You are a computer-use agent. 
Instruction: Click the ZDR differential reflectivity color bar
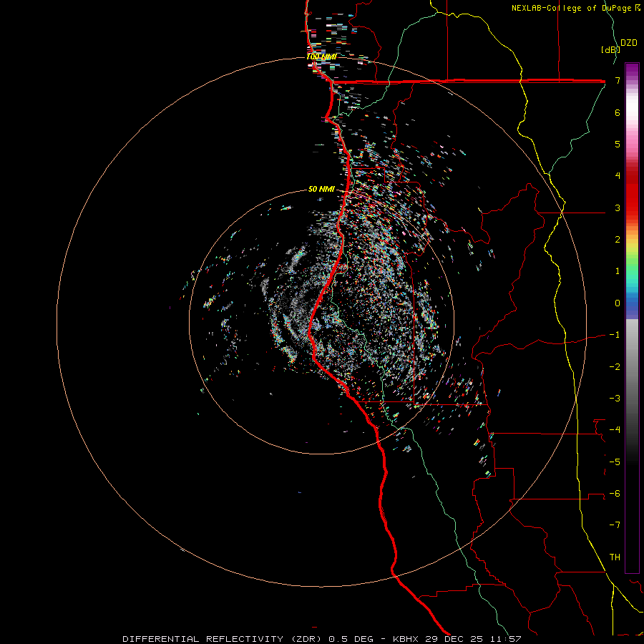(632, 318)
